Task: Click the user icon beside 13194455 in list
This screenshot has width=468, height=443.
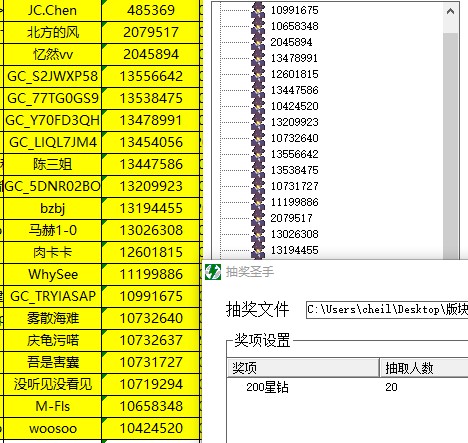Action: 258,250
